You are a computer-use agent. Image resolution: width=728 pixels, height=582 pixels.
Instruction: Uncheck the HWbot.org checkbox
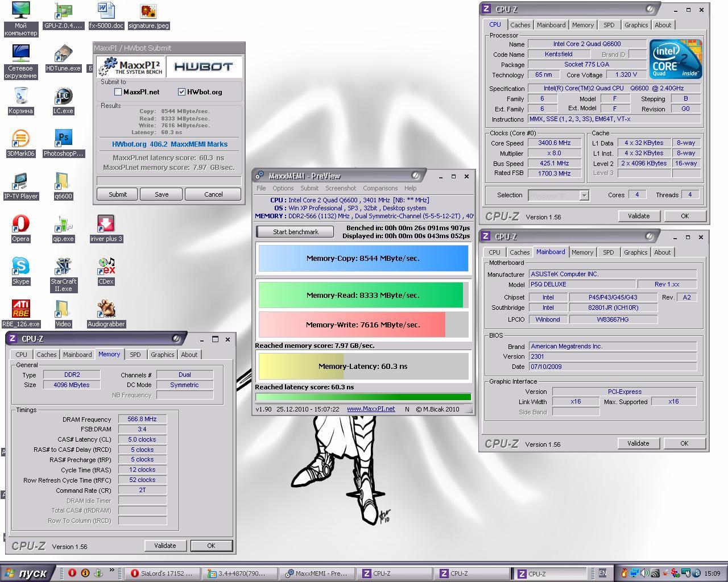pos(182,92)
